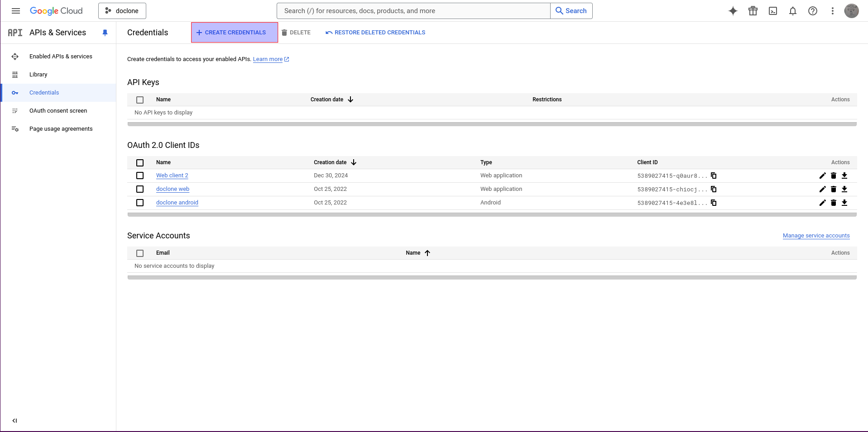
Task: Tick the doclone android row checkbox
Action: pyautogui.click(x=140, y=203)
